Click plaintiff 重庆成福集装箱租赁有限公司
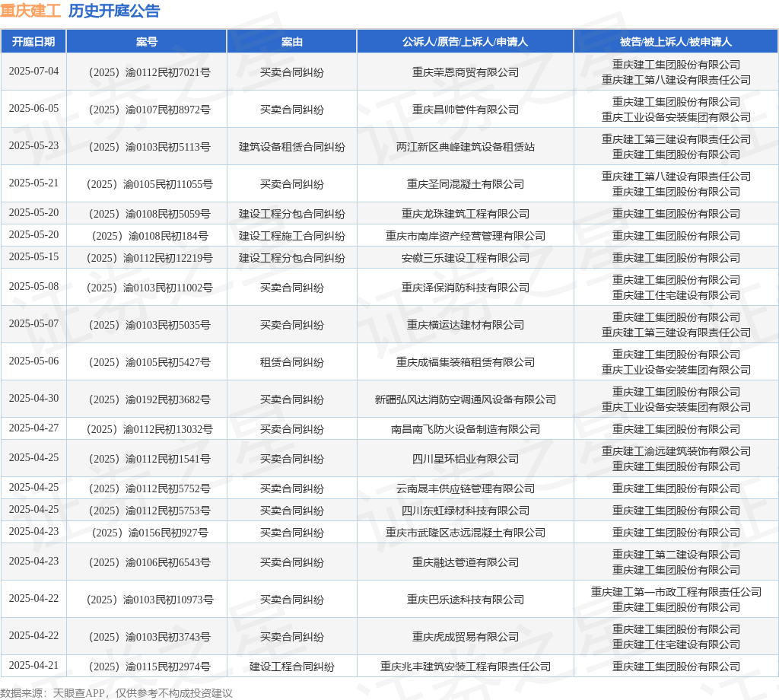The image size is (779, 700). 465,363
